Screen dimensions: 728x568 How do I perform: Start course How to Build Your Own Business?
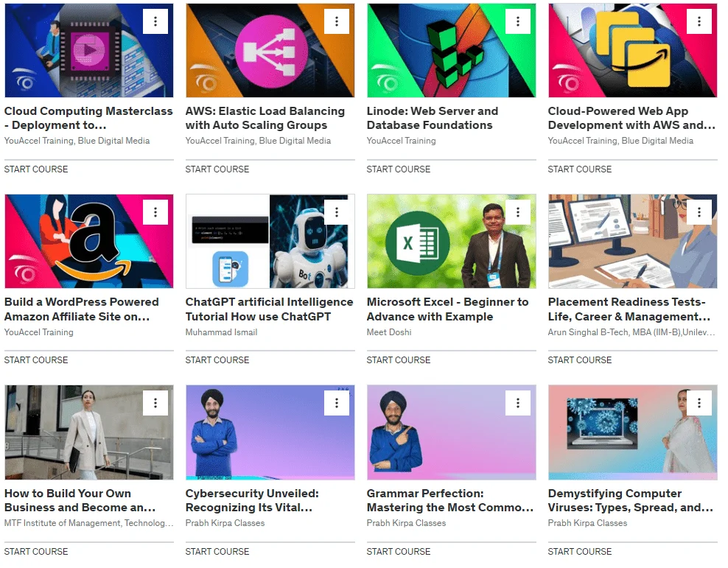coord(36,552)
